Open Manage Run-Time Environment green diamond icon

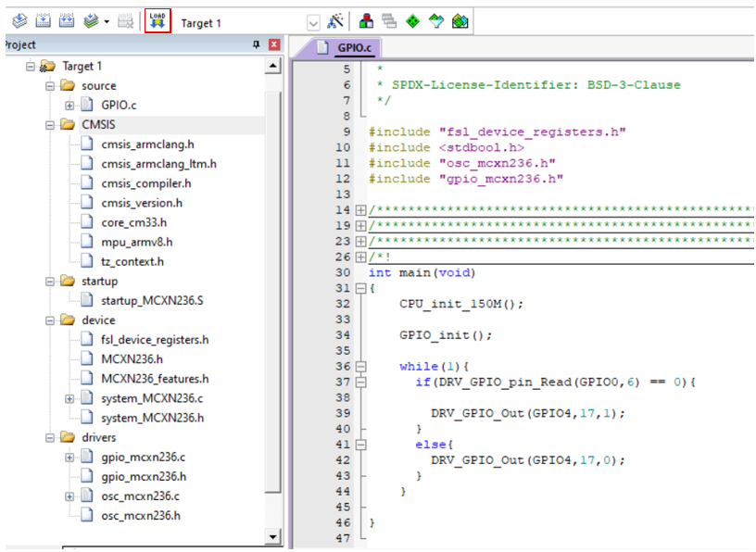pos(413,21)
